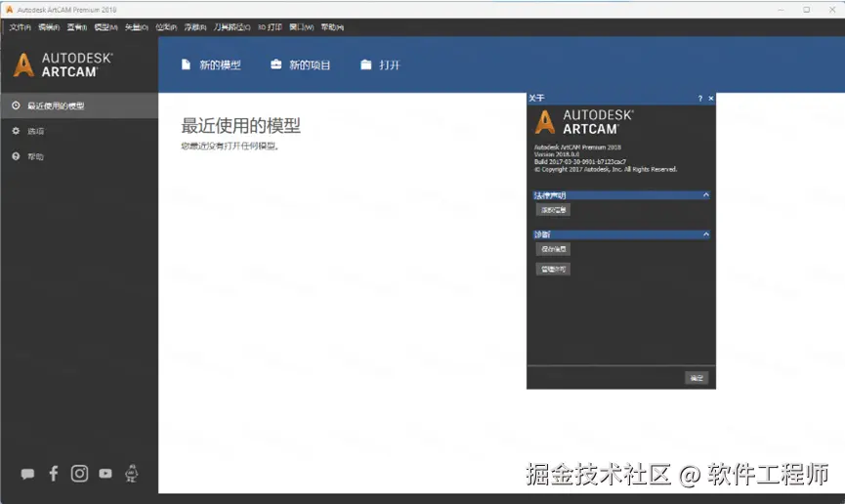
Task: Click the Autodesk ArtCAM logo in the 关于 dialog
Action: click(584, 122)
